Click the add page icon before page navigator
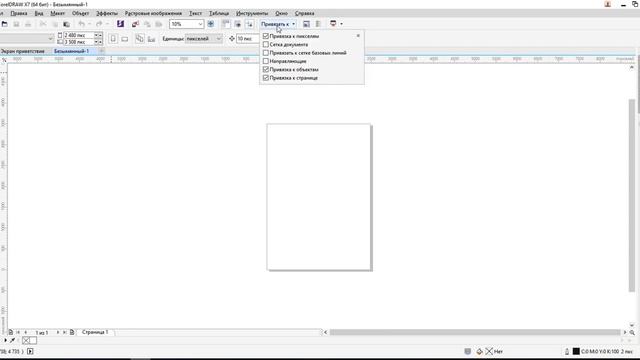Image resolution: width=640 pixels, height=360 pixels. [11, 332]
